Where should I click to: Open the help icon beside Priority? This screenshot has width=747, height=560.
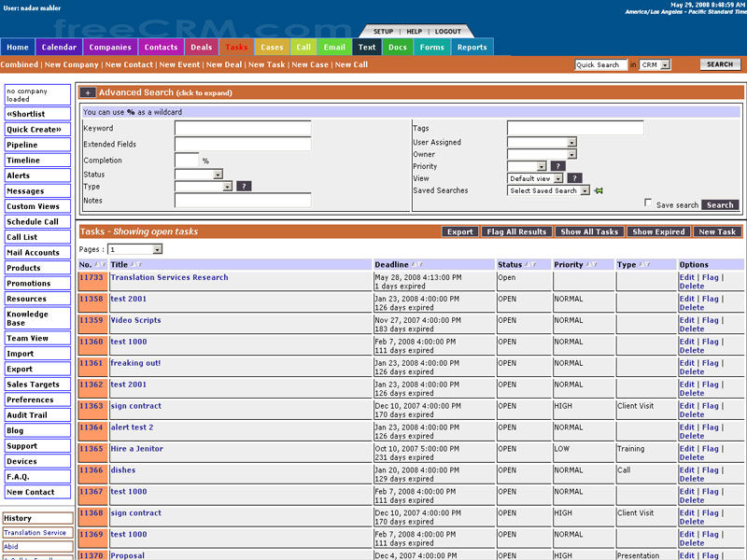coord(557,166)
